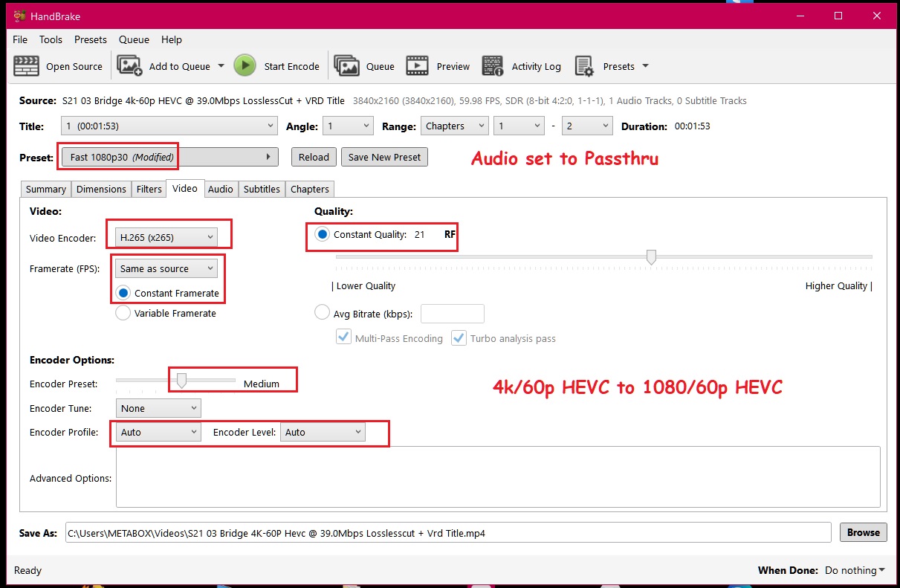The width and height of the screenshot is (900, 588).
Task: Click the Open Source clapperboard icon
Action: pos(27,66)
